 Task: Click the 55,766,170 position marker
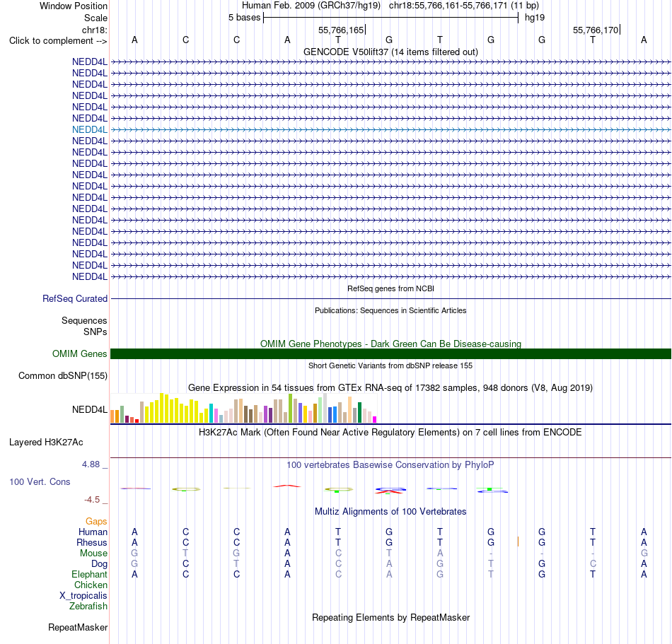596,30
